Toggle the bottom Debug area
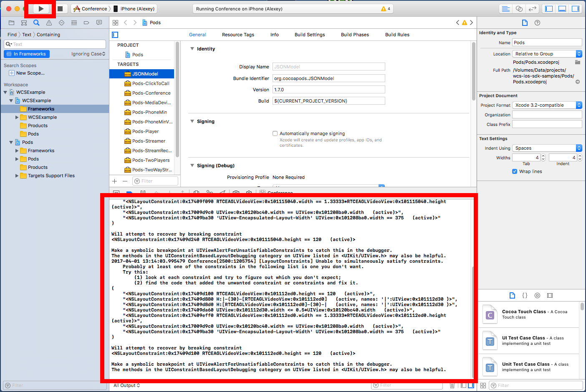The width and height of the screenshot is (586, 392). [562, 9]
